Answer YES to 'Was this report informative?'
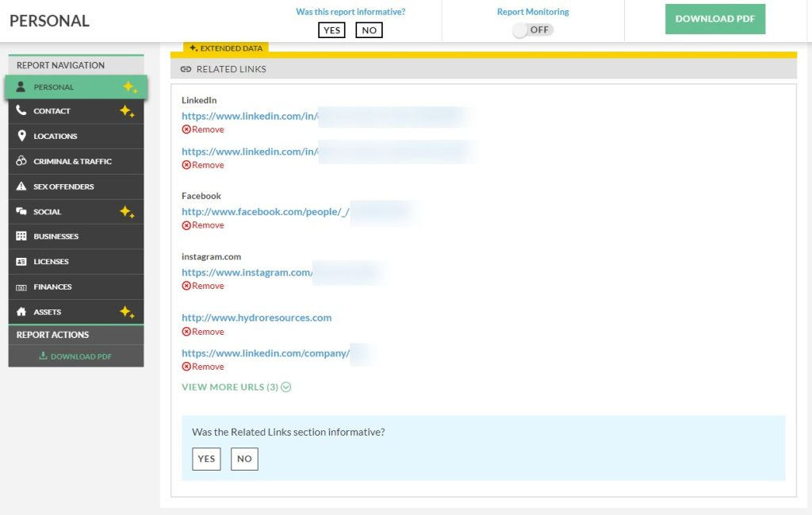Screen dimensions: 812x515 [331, 30]
